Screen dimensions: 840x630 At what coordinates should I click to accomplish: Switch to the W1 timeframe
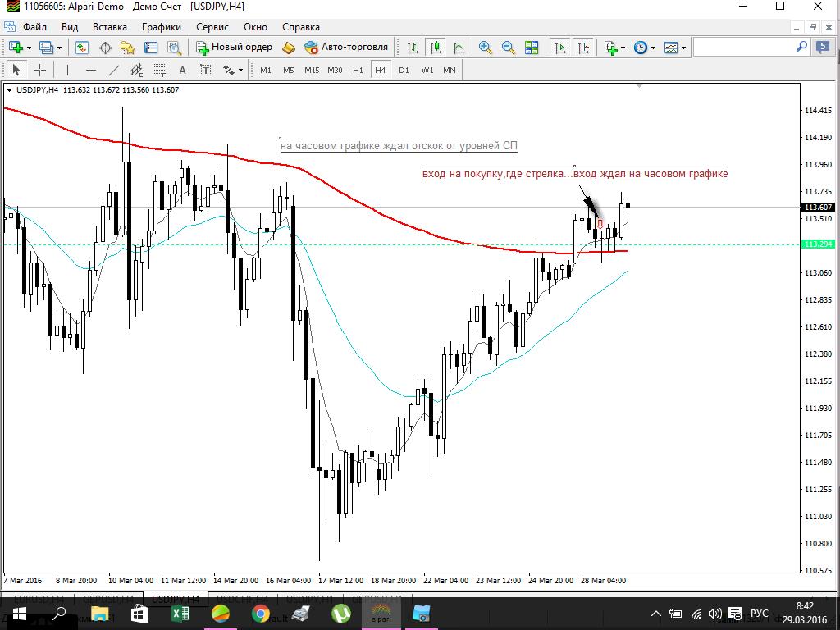click(427, 71)
